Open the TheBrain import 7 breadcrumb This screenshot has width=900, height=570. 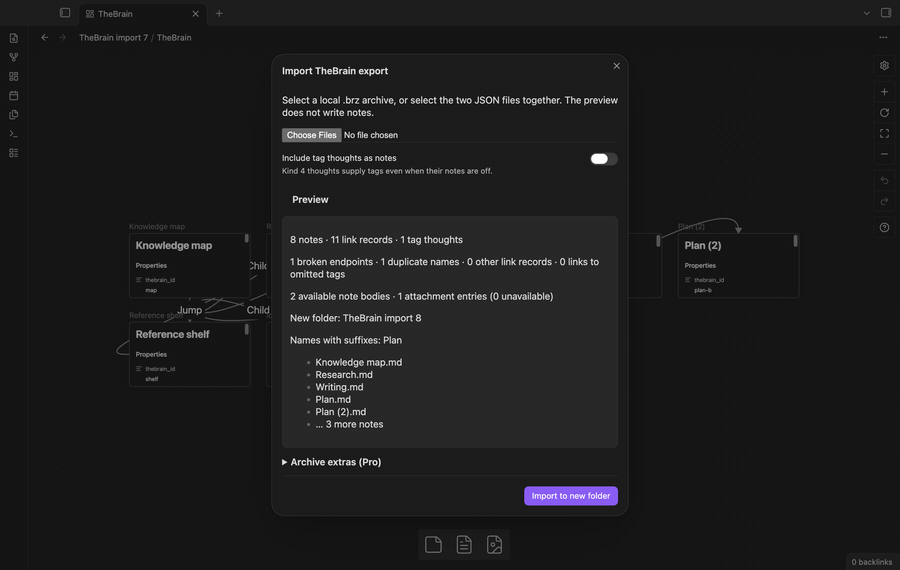click(113, 37)
